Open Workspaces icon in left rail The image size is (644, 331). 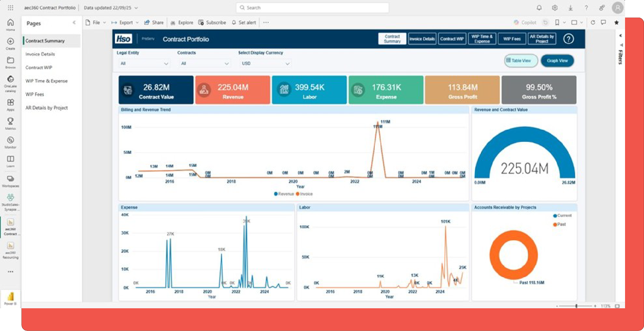click(x=11, y=181)
